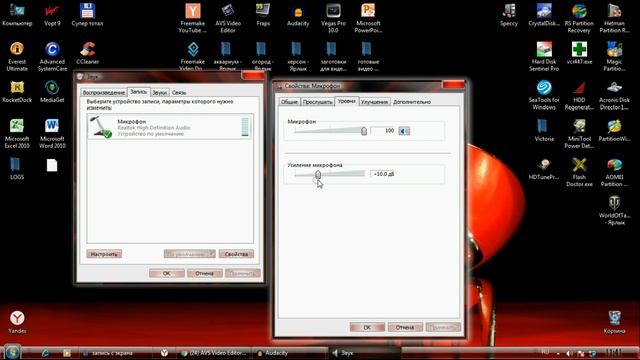This screenshot has height=360, width=640.
Task: Select the Hetman Partition Recovery desktop icon
Action: pyautogui.click(x=614, y=18)
